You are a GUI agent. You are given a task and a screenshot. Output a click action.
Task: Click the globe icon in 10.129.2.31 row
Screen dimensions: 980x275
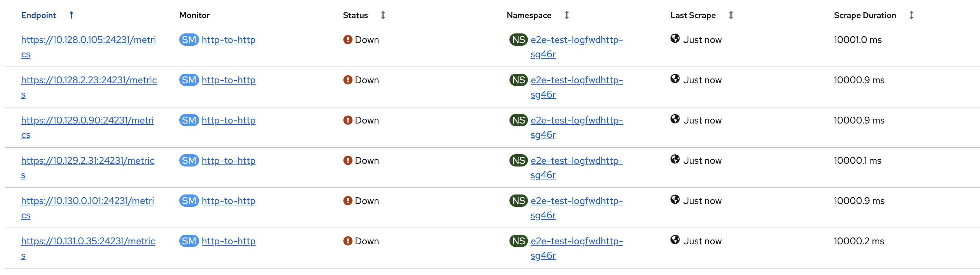pyautogui.click(x=675, y=159)
